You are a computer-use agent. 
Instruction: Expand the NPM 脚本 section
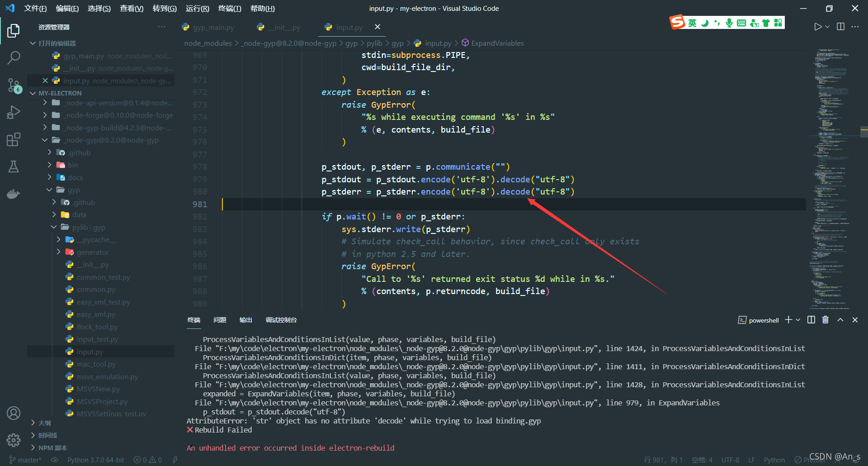102,447
